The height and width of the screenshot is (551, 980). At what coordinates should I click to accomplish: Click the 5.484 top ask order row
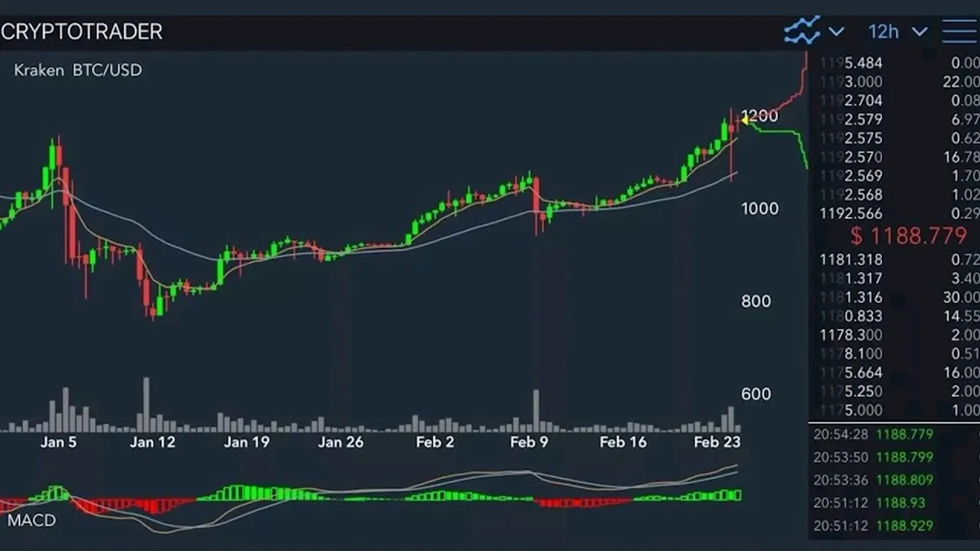pos(896,63)
